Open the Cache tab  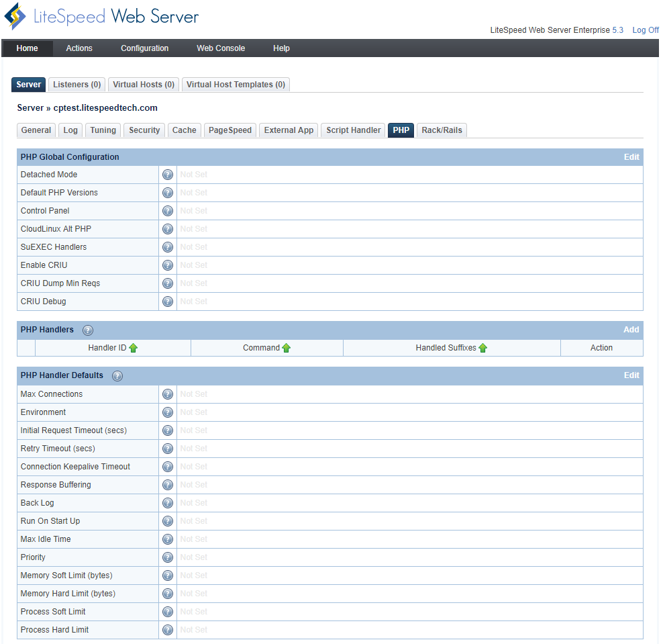pos(185,130)
